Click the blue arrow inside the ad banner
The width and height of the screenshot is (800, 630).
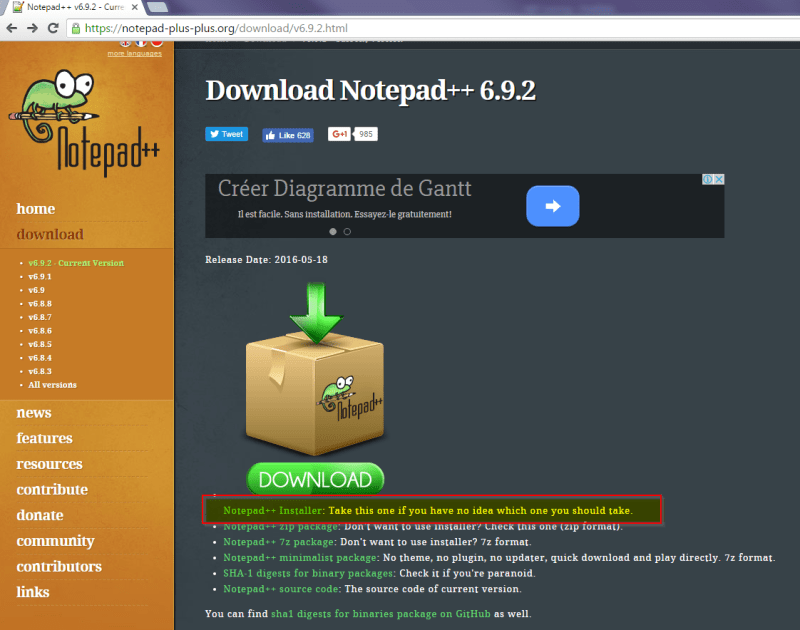click(553, 205)
